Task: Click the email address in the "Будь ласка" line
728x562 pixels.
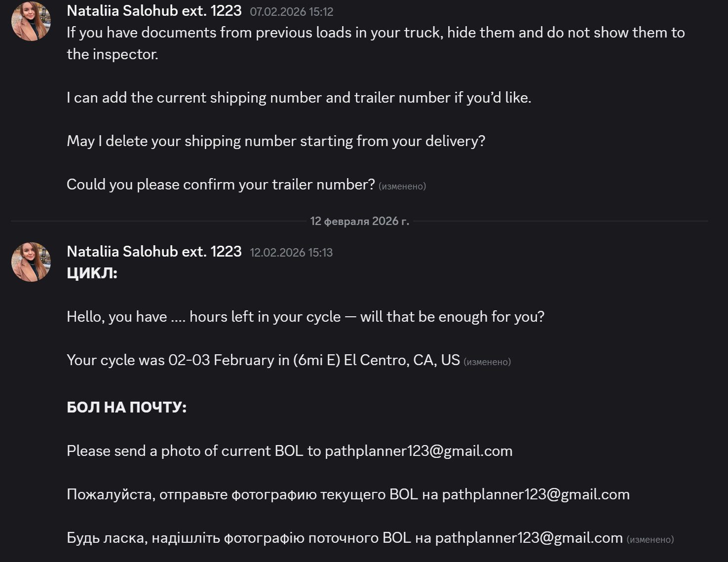Action: [x=529, y=538]
